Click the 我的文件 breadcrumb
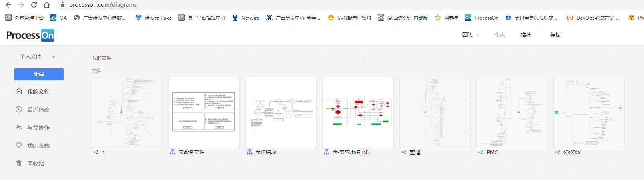Screen dimensions: 644x180 tap(102, 58)
